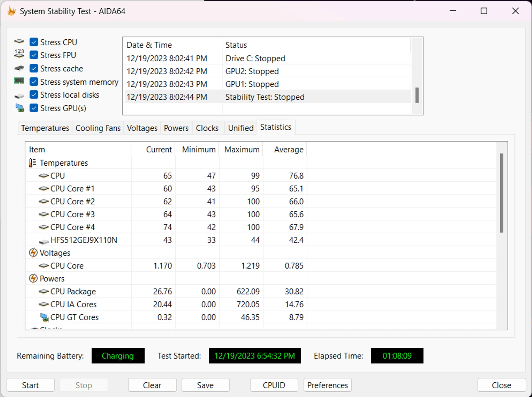
Task: Uncheck the Stress FPU checkbox
Action: [34, 55]
